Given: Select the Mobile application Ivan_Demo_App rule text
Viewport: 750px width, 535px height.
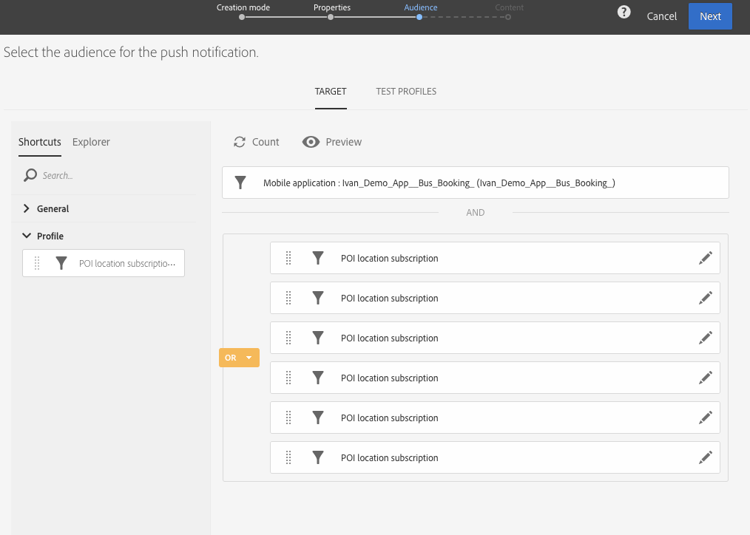Looking at the screenshot, I should click(439, 183).
